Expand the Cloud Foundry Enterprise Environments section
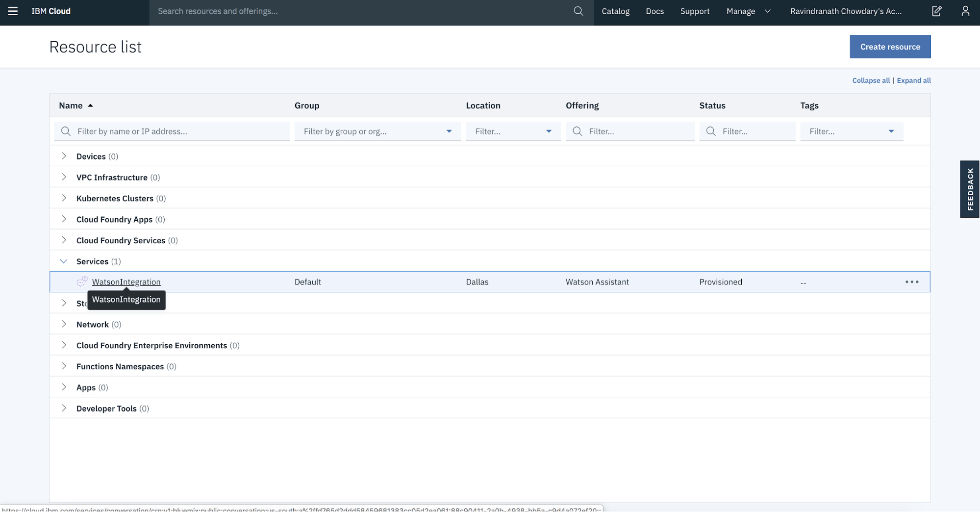The width and height of the screenshot is (980, 512). coord(64,345)
